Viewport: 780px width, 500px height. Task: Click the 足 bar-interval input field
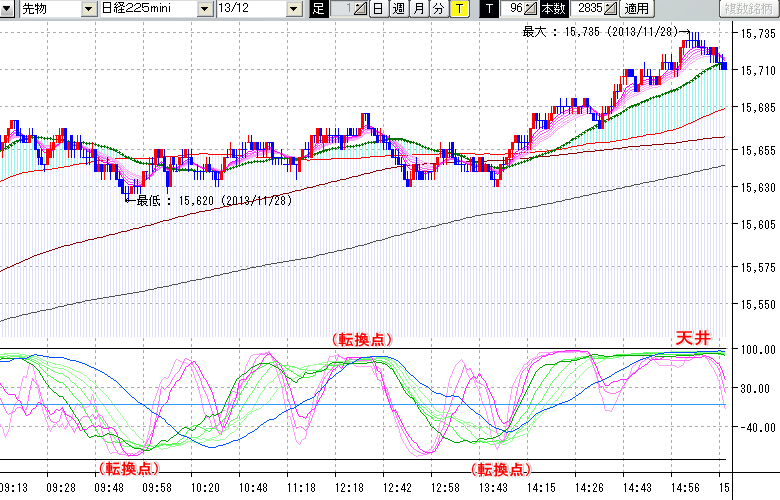[x=342, y=8]
